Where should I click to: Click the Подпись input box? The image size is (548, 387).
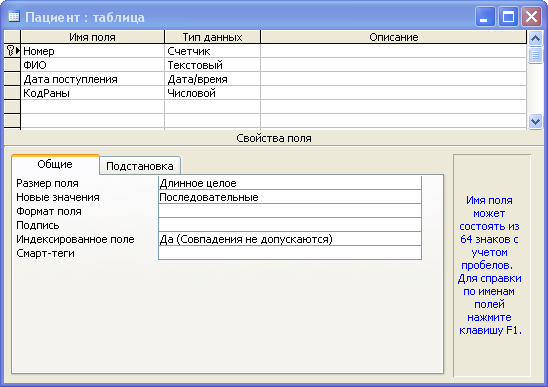coord(290,225)
